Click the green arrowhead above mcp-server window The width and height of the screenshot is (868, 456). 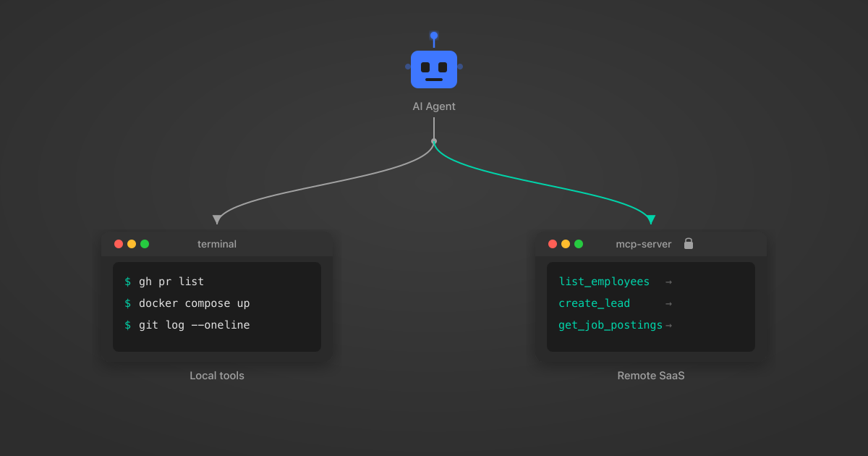coord(651,219)
